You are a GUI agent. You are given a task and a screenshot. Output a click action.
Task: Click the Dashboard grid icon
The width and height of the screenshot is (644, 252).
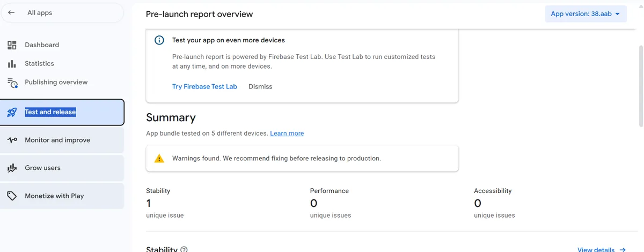[x=12, y=45]
